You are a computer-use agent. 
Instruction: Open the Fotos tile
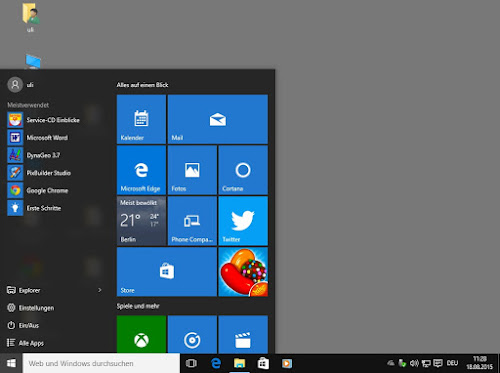pos(192,170)
